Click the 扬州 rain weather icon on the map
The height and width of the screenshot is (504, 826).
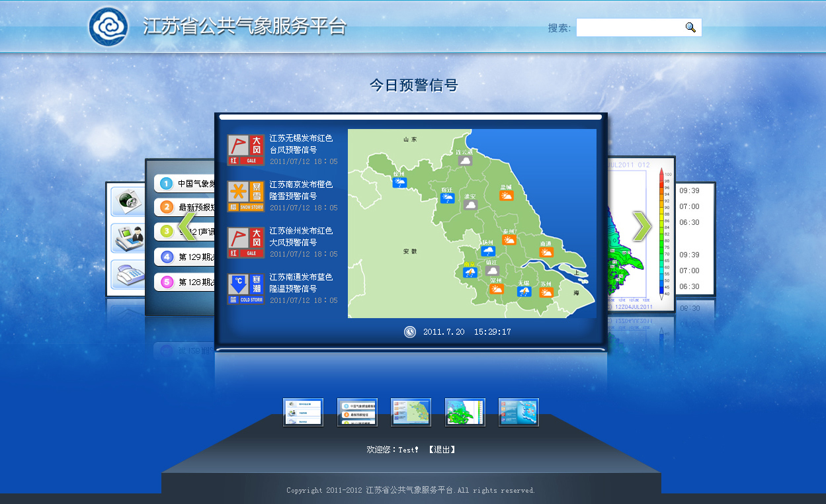(488, 251)
